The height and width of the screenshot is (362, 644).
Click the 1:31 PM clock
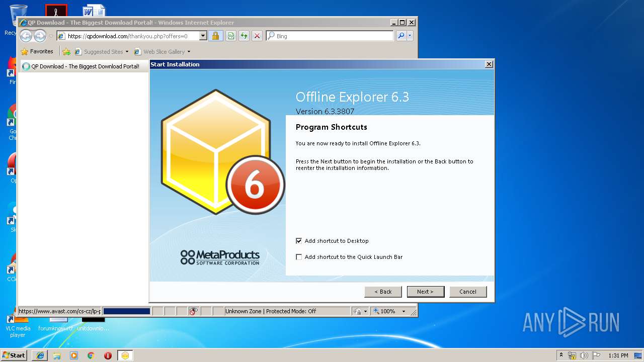(618, 355)
